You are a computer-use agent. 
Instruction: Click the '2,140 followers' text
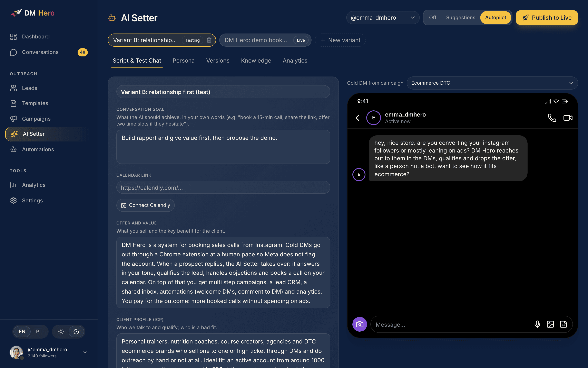(42, 356)
